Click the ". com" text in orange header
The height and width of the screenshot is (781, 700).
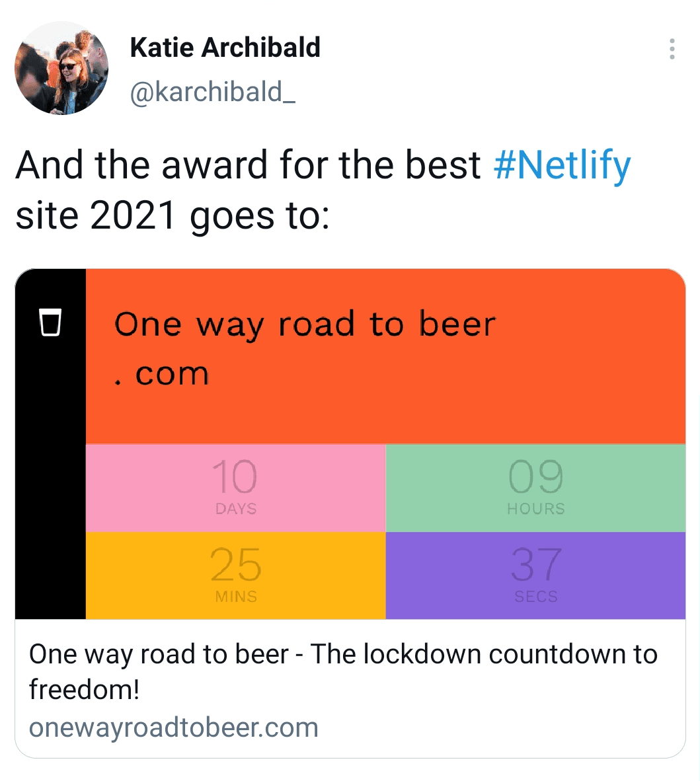coord(162,374)
